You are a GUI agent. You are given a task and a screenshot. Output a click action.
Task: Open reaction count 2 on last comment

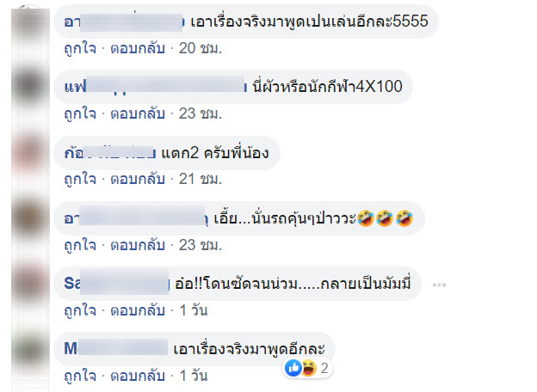point(324,369)
